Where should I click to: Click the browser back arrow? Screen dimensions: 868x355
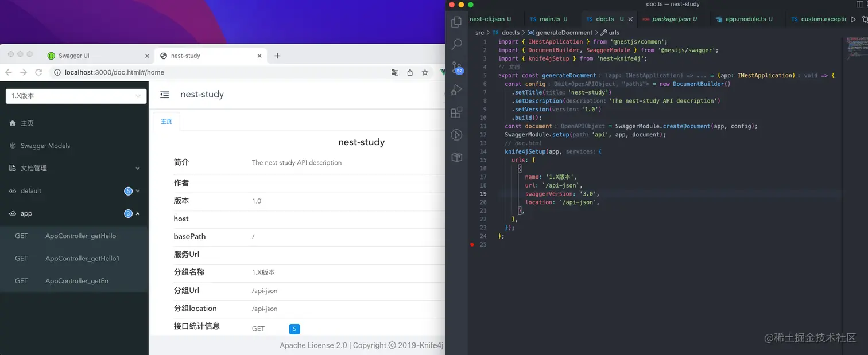8,72
